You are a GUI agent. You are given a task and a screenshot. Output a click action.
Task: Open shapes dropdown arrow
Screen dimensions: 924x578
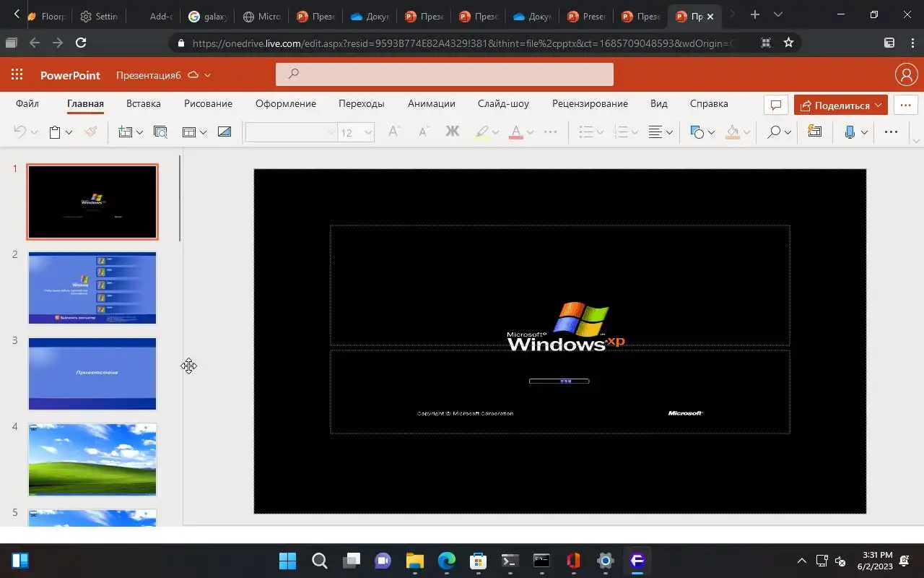click(711, 132)
